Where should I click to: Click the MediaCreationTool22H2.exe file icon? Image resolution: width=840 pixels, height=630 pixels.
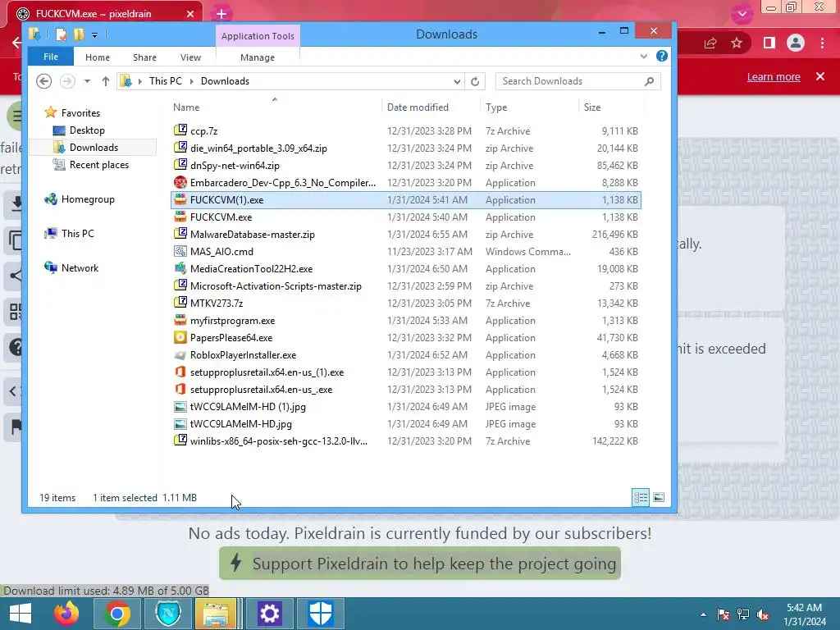coord(180,268)
